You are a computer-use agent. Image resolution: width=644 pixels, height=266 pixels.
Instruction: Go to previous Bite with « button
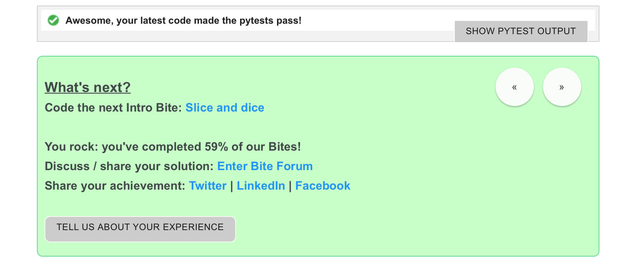point(514,87)
